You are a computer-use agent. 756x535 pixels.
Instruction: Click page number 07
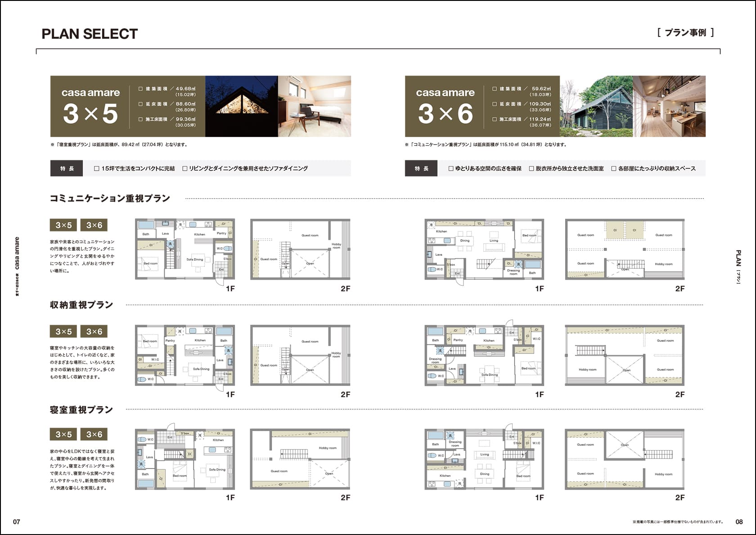(x=17, y=522)
